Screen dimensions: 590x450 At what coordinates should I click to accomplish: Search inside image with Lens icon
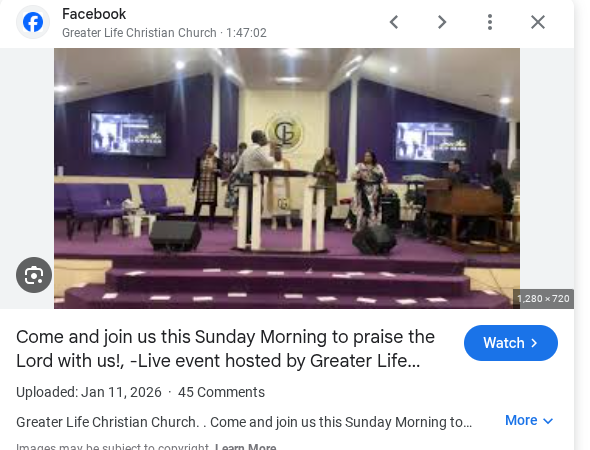[x=34, y=275]
